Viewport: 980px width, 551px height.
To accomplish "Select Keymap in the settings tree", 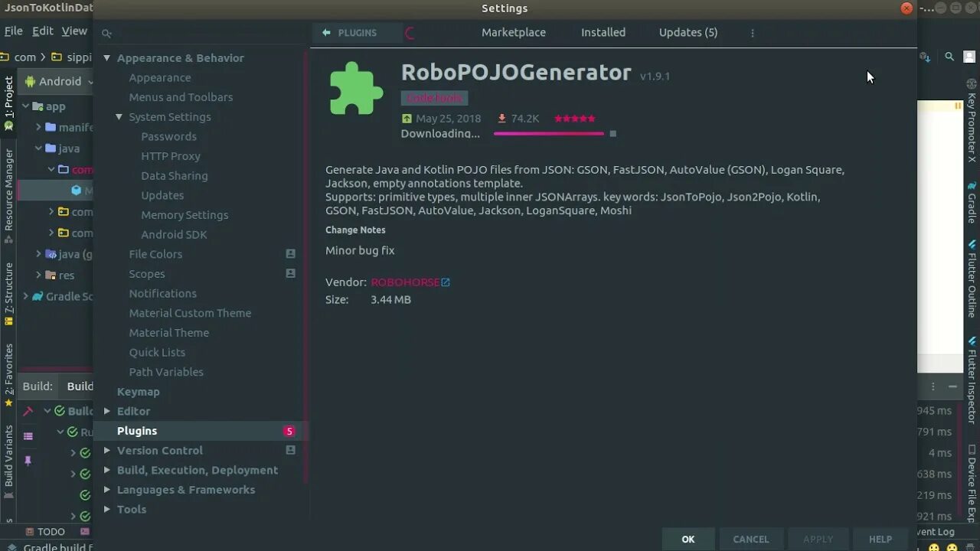I will [139, 392].
